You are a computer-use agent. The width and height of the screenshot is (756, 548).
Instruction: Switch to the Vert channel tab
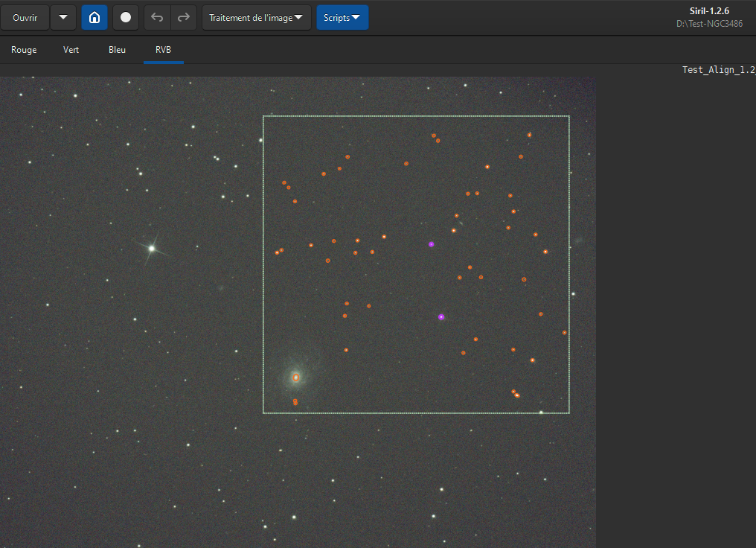(x=71, y=50)
